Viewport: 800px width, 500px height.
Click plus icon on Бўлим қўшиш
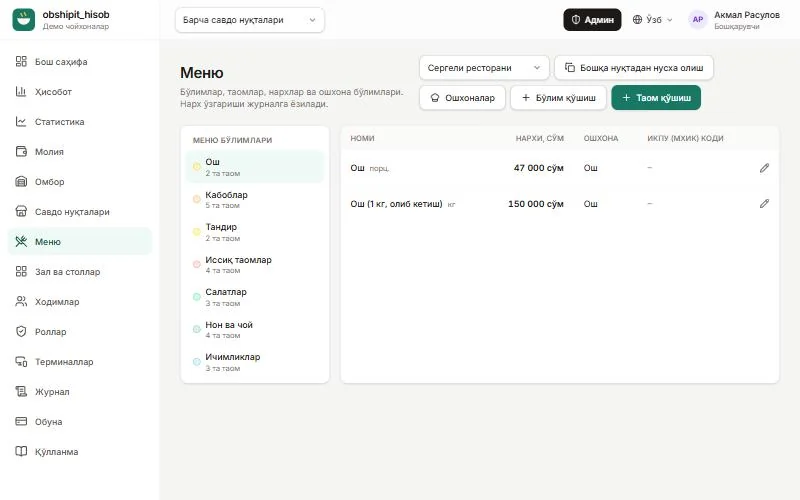click(526, 97)
